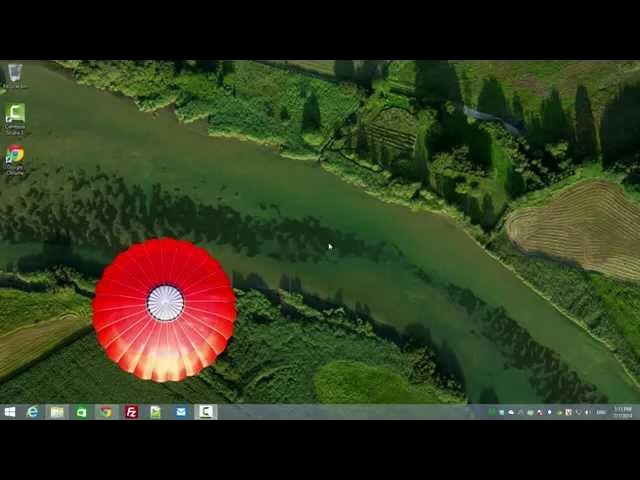Image resolution: width=640 pixels, height=480 pixels.
Task: Switch to the active Camtasia recorder taskbar item
Action: point(205,411)
